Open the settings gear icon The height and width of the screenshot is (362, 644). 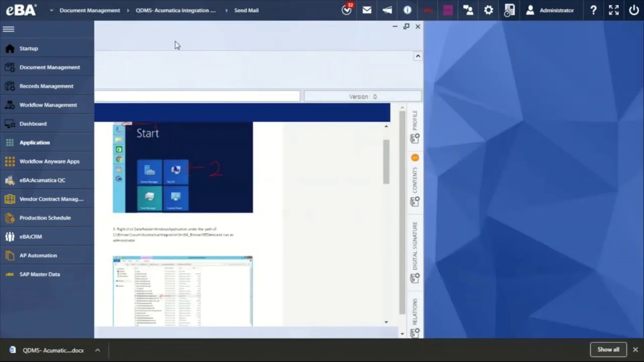[489, 10]
